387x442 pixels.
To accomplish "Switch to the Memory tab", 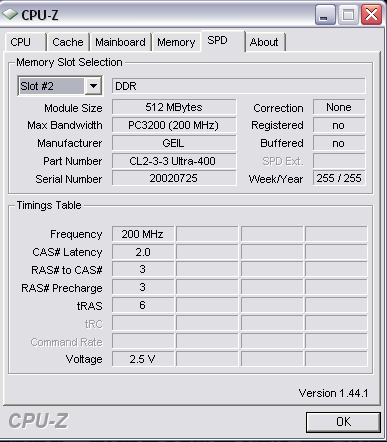I will pyautogui.click(x=176, y=42).
